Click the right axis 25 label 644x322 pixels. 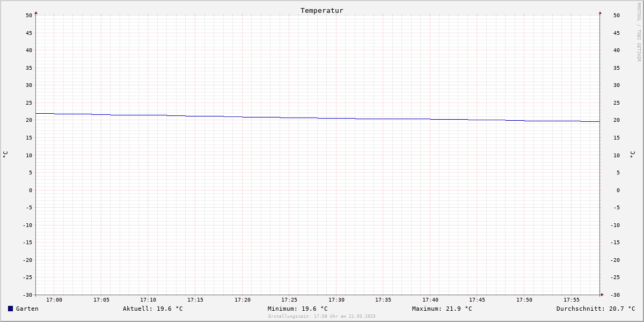click(x=617, y=103)
